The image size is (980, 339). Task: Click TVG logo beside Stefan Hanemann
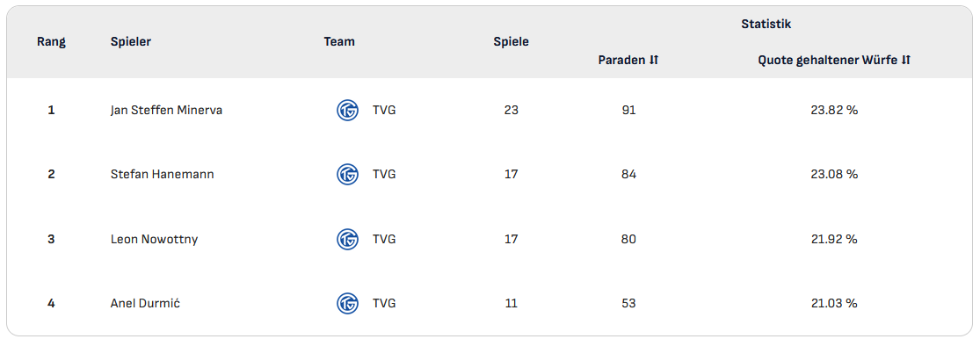coord(347,175)
